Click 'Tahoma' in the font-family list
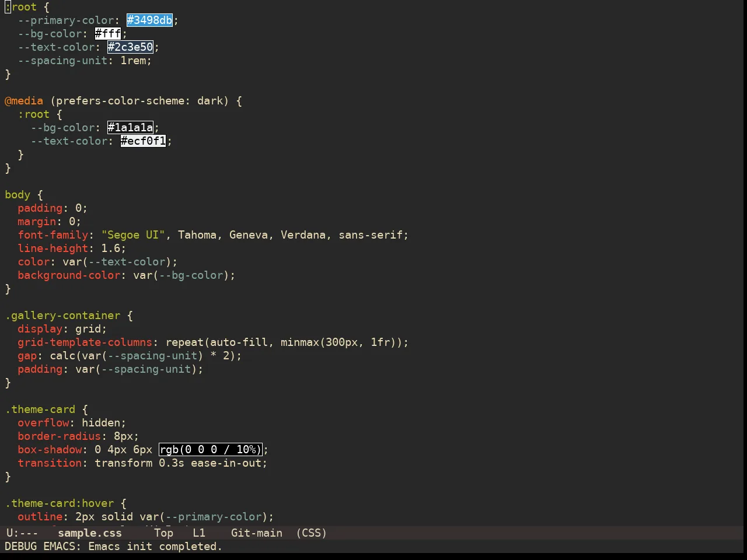 point(197,235)
